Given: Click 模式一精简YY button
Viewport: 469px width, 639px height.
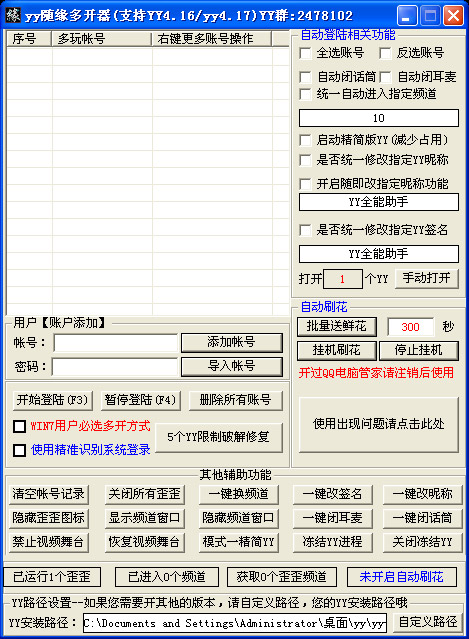Looking at the screenshot, I should 239,542.
